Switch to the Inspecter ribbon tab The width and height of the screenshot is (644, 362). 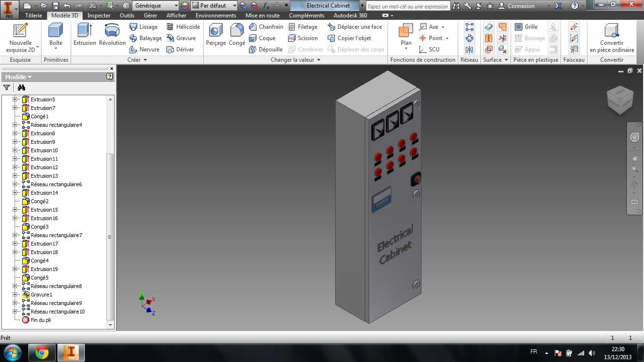(99, 16)
